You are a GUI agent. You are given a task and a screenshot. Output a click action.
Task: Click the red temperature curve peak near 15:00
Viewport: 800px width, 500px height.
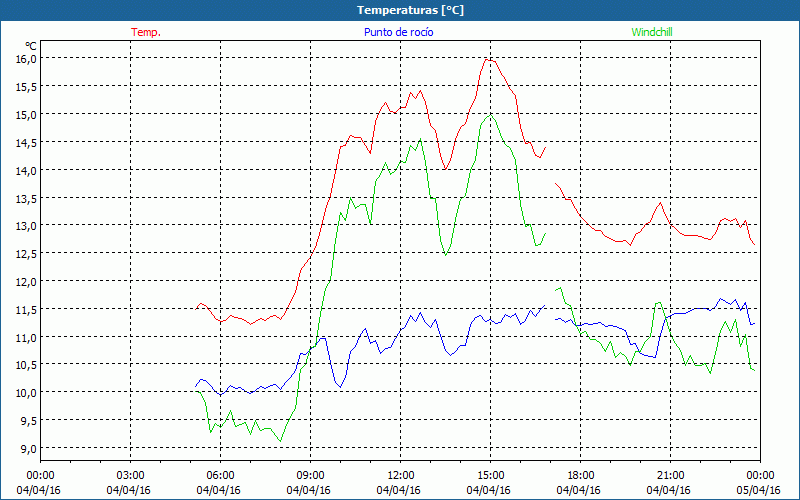488,60
